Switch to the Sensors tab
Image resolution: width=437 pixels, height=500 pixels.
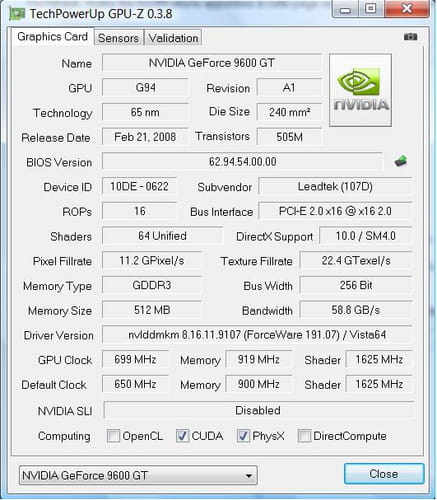pyautogui.click(x=118, y=38)
